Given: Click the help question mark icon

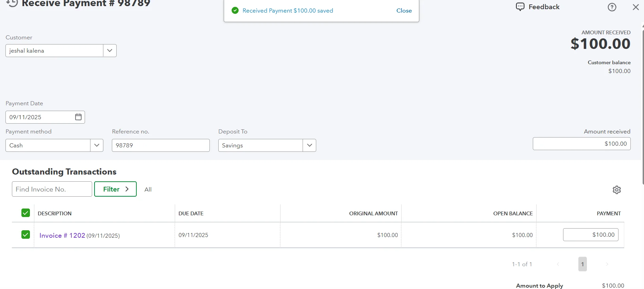Looking at the screenshot, I should point(612,7).
